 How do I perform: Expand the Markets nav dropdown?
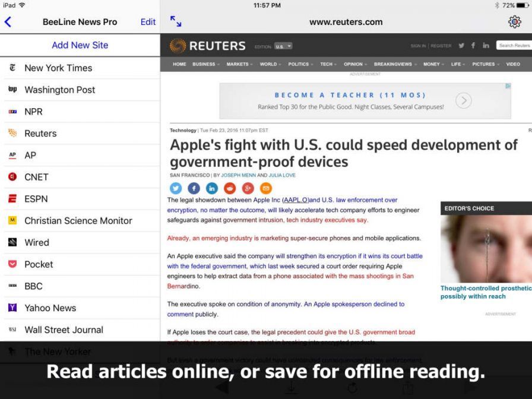pos(239,64)
